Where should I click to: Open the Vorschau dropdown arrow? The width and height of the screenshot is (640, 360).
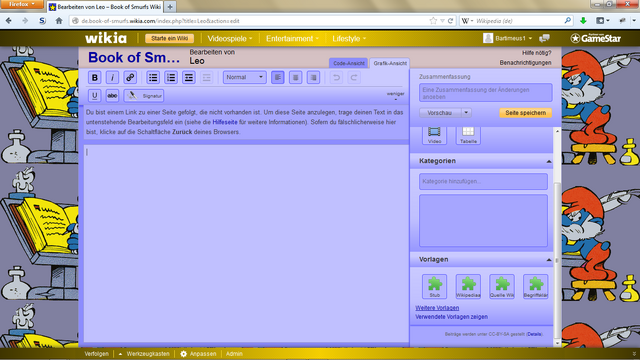point(466,113)
